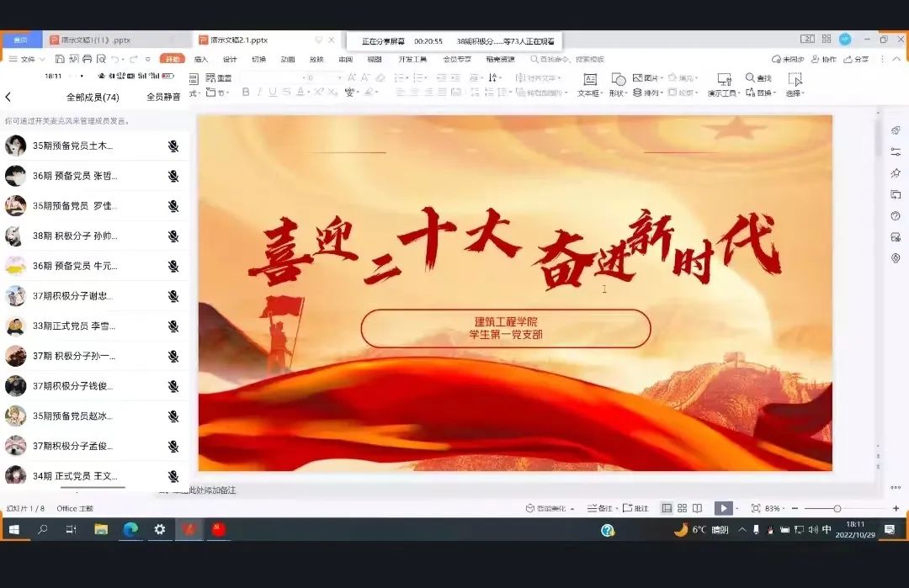
Task: Switch to normal view in status bar
Action: tap(667, 508)
